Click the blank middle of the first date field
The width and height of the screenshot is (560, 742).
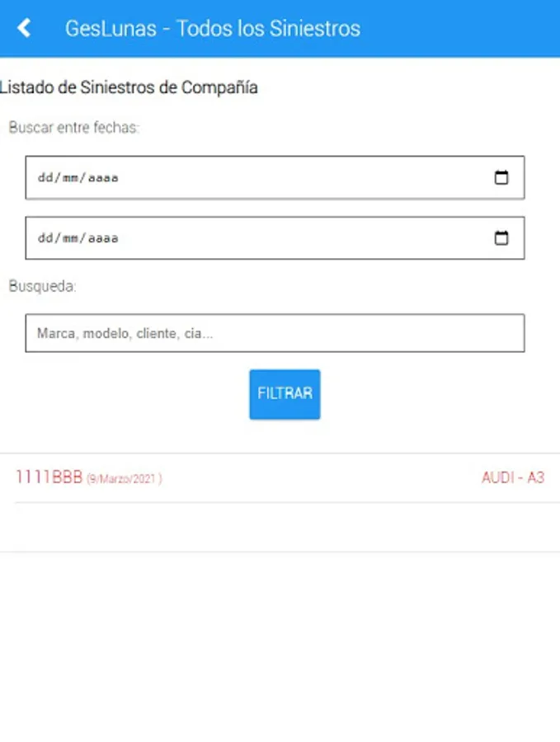click(x=303, y=177)
